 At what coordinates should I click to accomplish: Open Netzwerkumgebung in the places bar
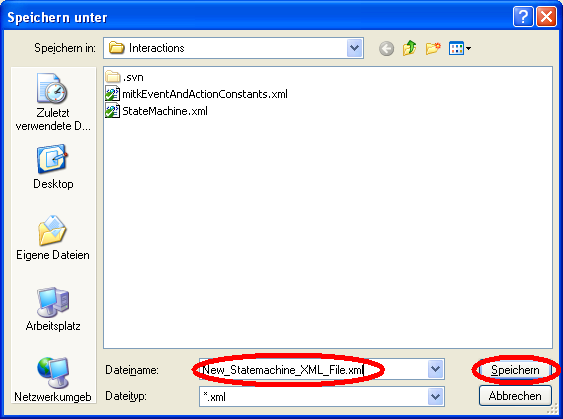(53, 380)
